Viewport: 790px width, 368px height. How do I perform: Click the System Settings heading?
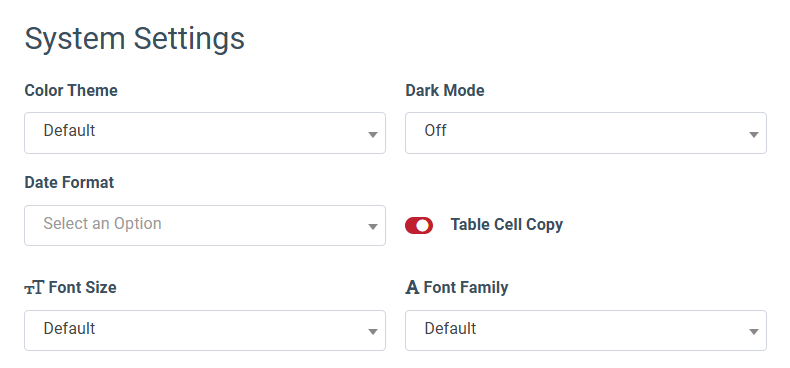point(135,39)
